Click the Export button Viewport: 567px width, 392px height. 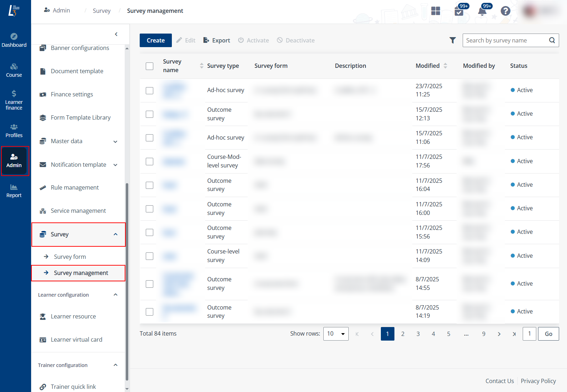217,40
